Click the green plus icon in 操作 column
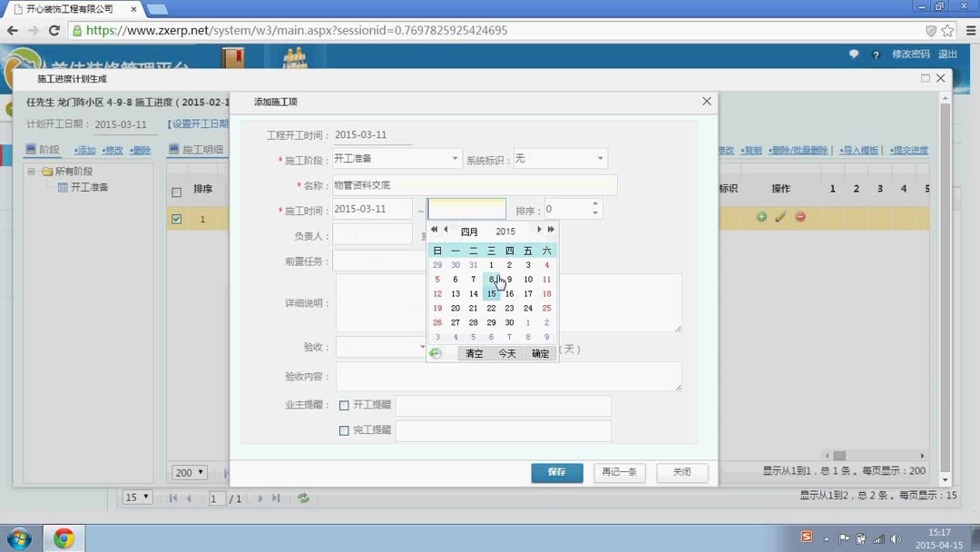980x552 pixels. [761, 217]
